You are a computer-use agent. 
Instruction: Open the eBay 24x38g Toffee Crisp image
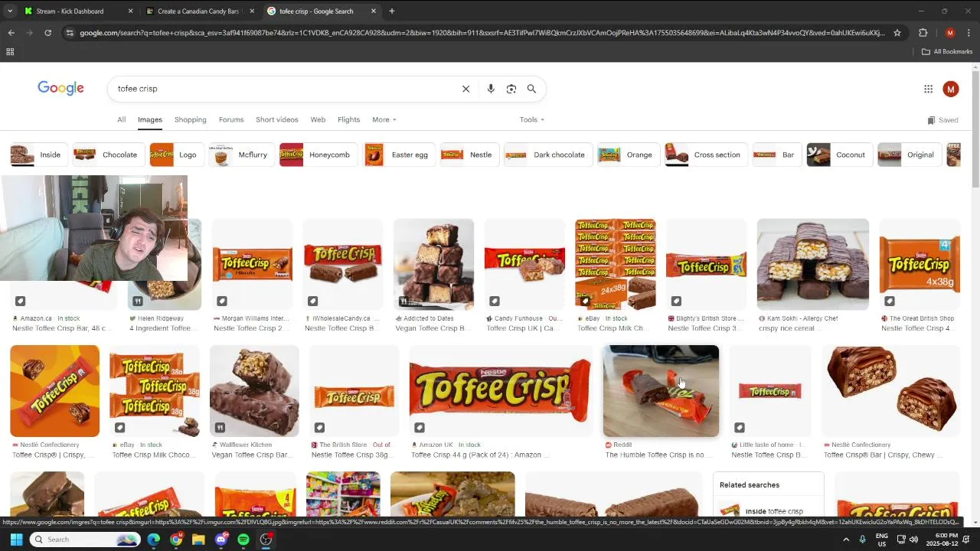pyautogui.click(x=616, y=264)
